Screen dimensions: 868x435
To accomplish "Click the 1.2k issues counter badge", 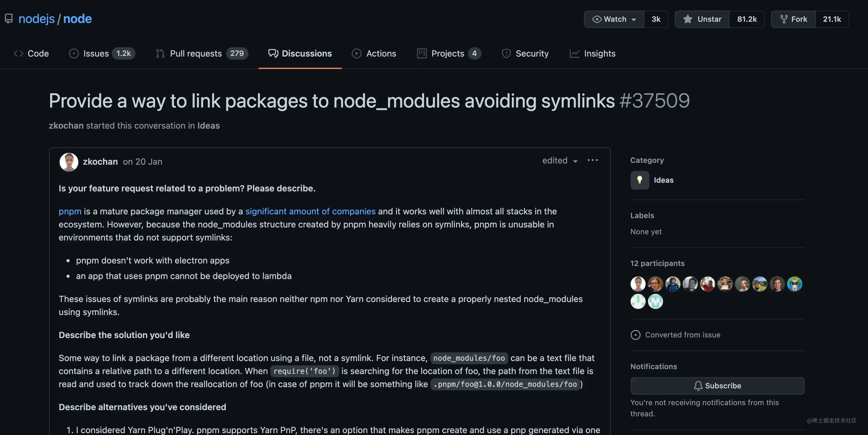I will coord(123,53).
